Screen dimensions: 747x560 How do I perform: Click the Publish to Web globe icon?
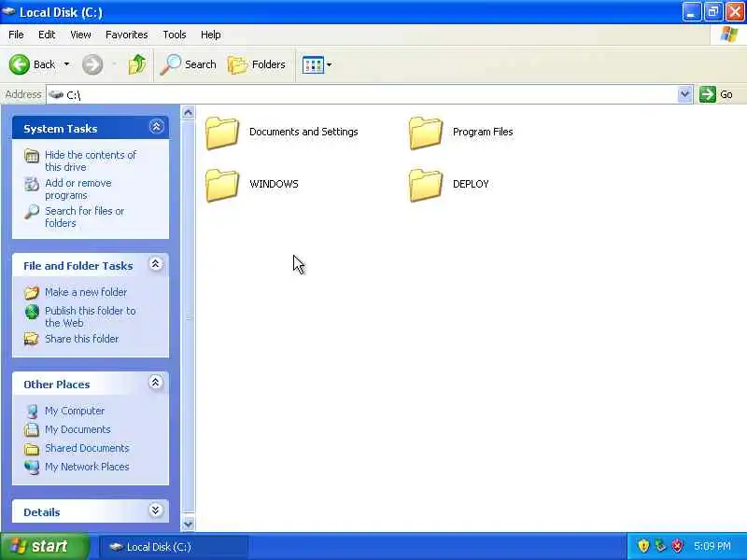coord(32,312)
